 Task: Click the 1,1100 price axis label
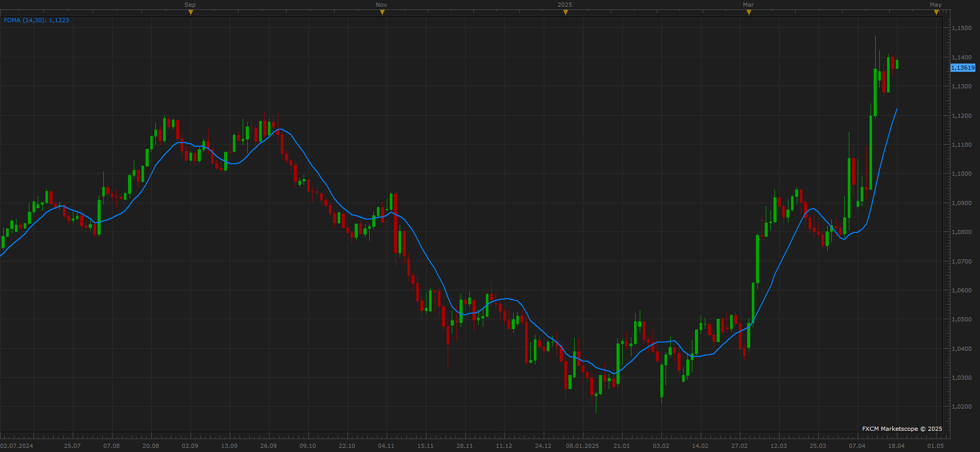(962, 145)
